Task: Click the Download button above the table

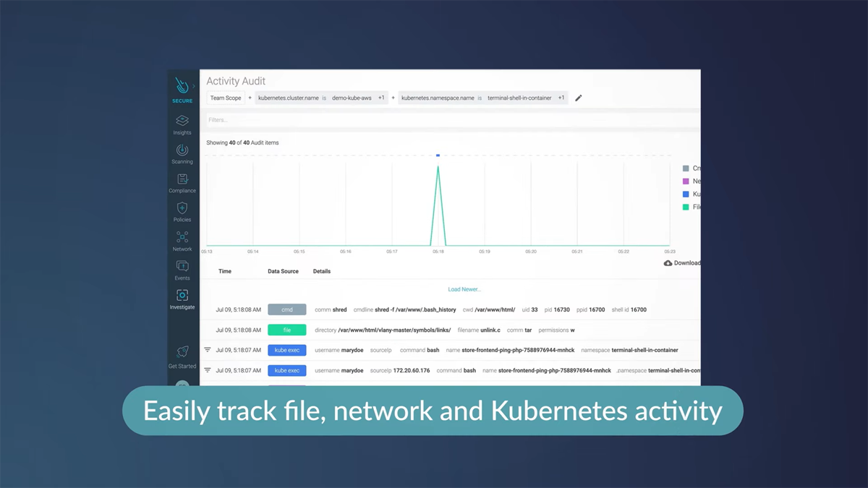Action: [680, 262]
